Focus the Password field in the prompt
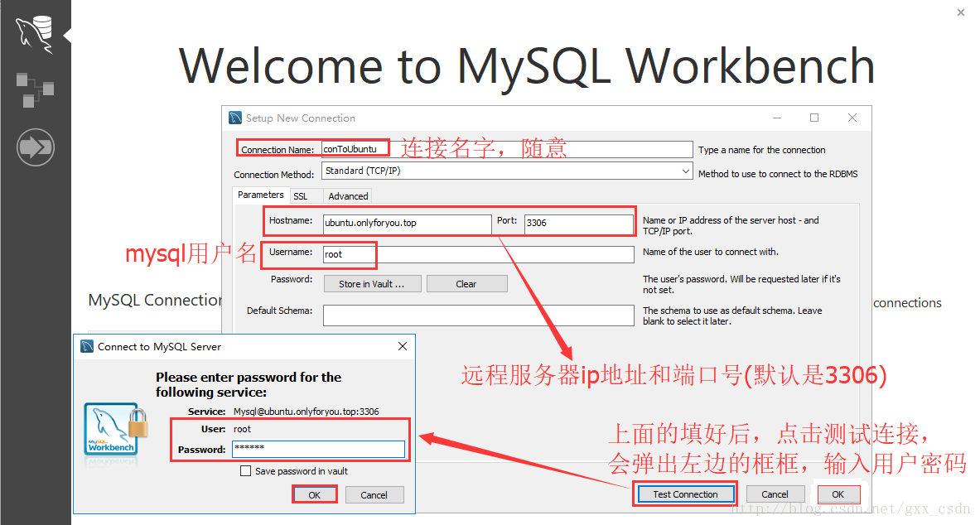 pos(319,450)
